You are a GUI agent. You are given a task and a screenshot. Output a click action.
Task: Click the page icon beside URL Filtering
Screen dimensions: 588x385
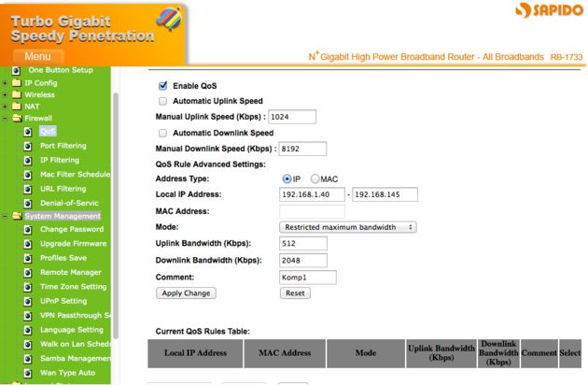point(28,189)
